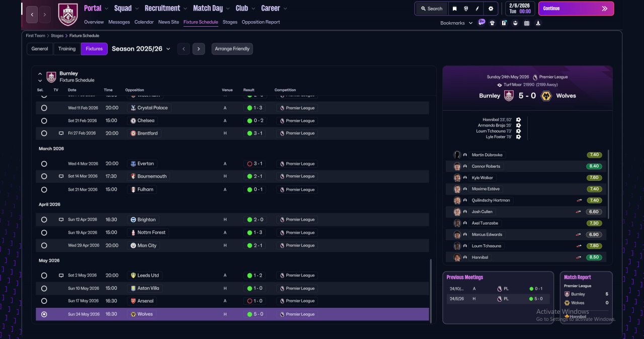Switch to the Calendar sub-tab
The width and height of the screenshot is (644, 339).
pyautogui.click(x=144, y=22)
